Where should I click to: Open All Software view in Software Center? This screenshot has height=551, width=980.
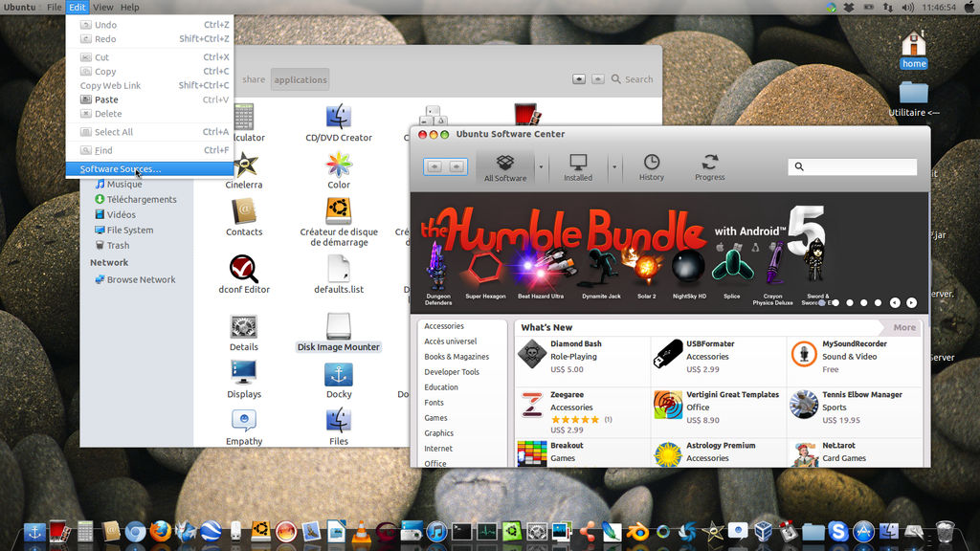(x=505, y=168)
